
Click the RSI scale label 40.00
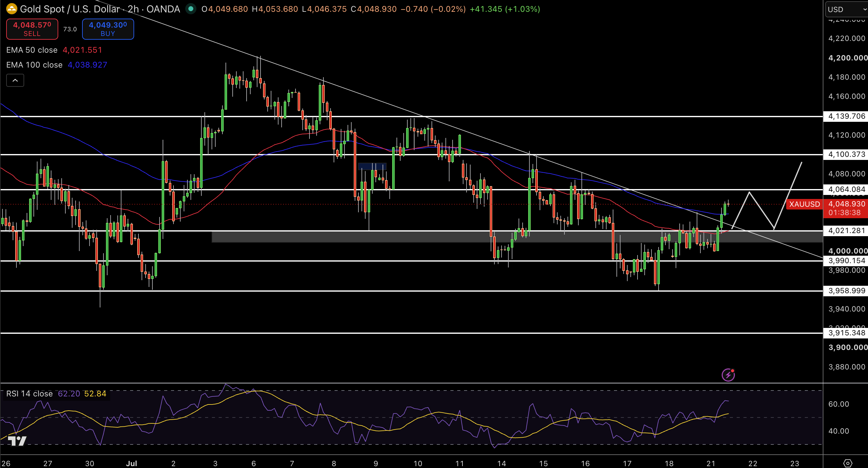838,431
